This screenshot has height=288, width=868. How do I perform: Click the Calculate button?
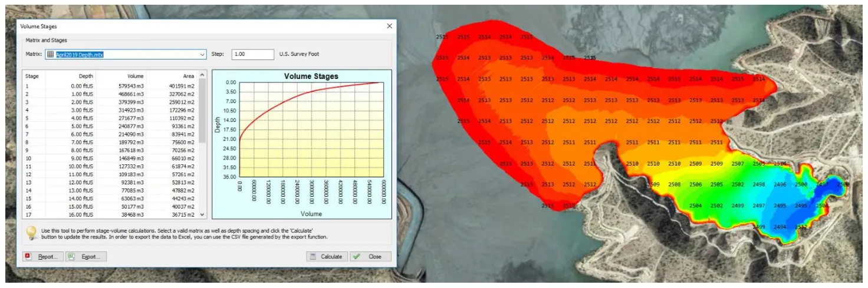[326, 257]
